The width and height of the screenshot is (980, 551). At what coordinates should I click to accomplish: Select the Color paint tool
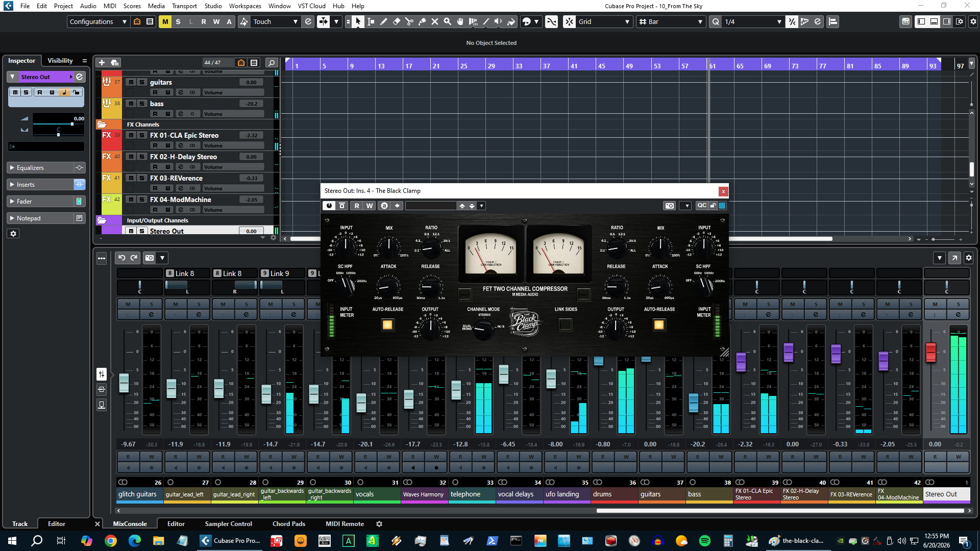click(511, 21)
